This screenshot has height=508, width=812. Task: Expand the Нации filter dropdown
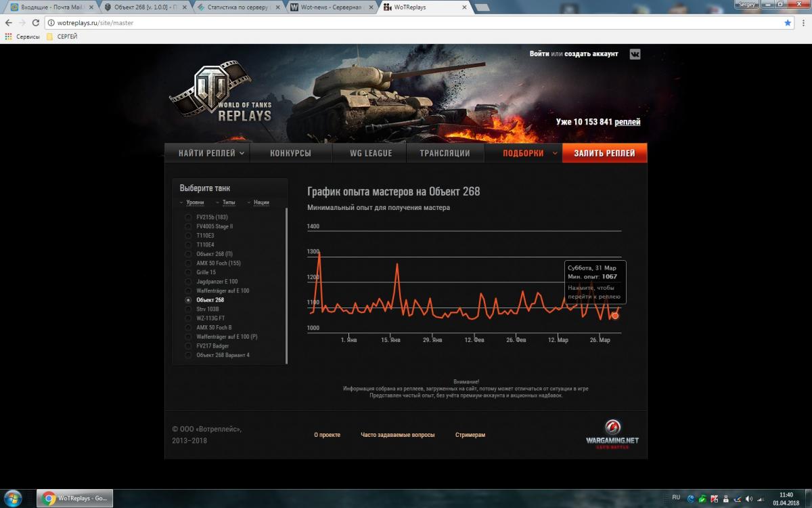258,203
